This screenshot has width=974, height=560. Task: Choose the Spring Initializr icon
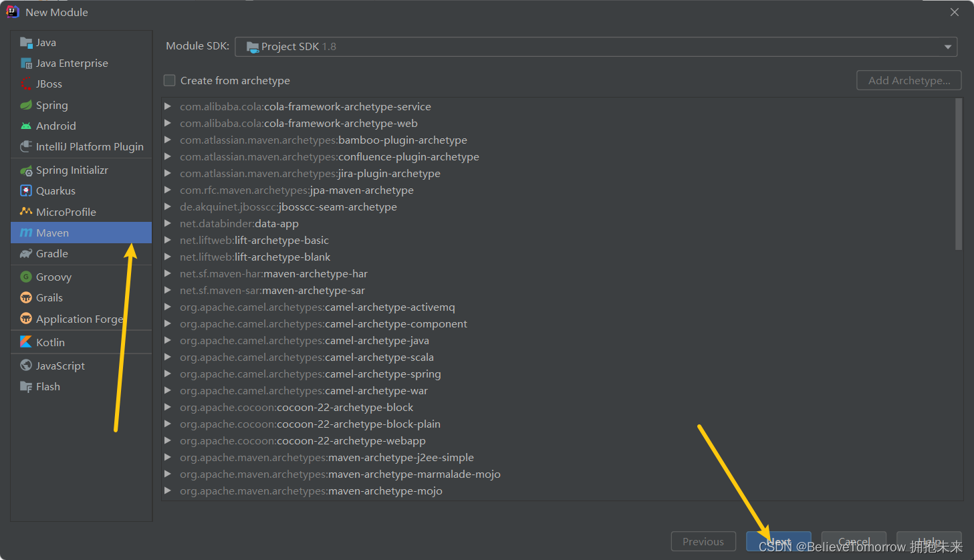click(x=26, y=170)
